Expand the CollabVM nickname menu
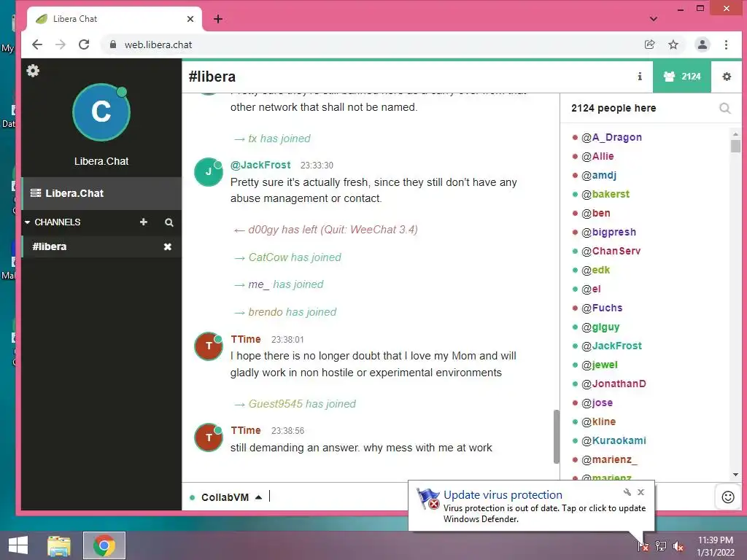 click(x=258, y=497)
